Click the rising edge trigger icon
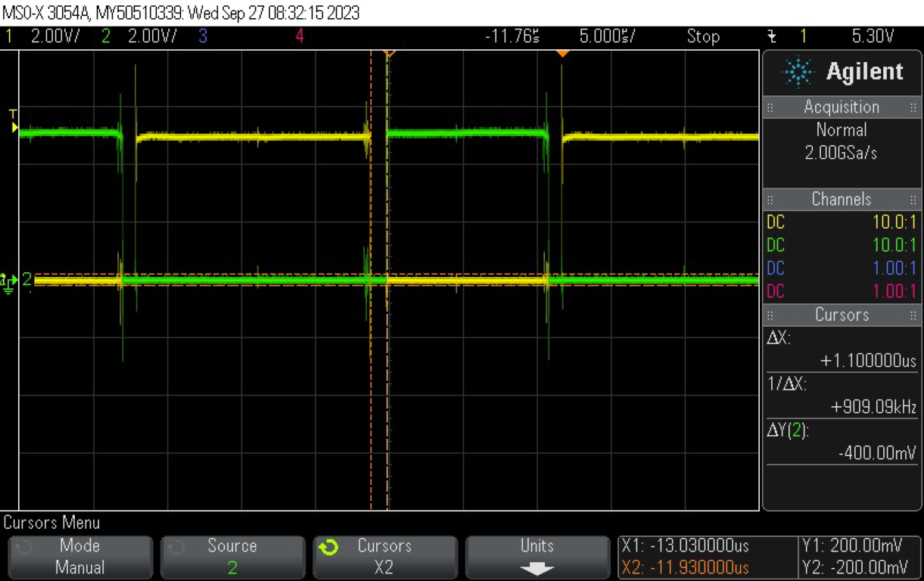This screenshot has width=924, height=581. pos(771,36)
